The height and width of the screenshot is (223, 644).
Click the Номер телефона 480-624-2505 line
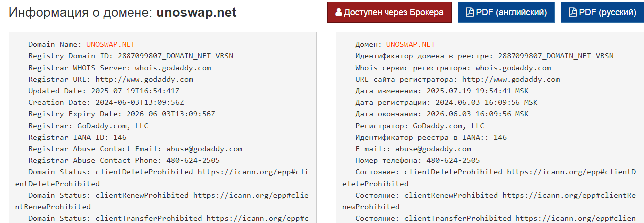(x=417, y=160)
